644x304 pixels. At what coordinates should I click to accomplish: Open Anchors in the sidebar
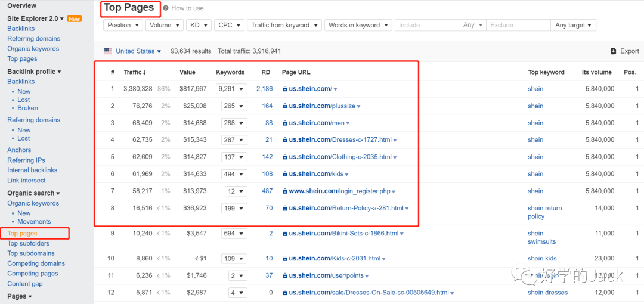[x=19, y=150]
